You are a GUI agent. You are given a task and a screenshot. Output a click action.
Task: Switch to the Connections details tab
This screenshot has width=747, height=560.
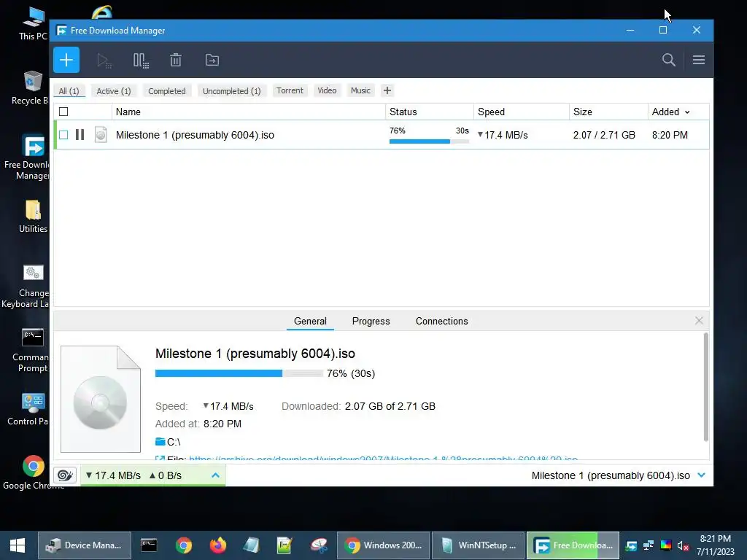point(441,321)
